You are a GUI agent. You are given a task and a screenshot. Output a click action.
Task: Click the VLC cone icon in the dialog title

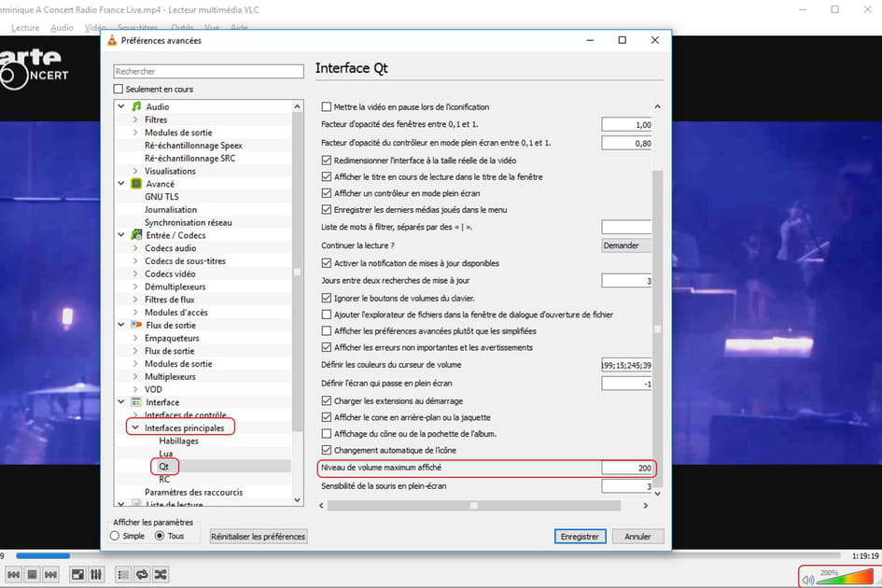(x=112, y=40)
